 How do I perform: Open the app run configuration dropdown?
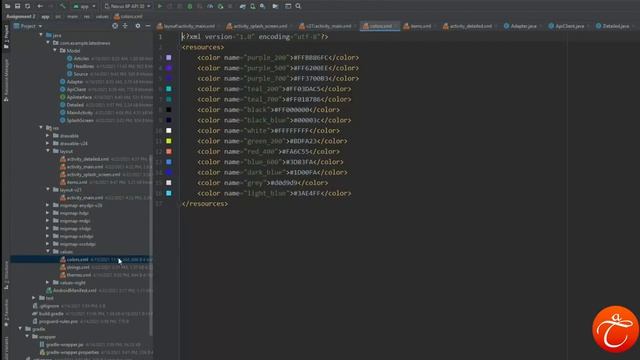pyautogui.click(x=84, y=6)
